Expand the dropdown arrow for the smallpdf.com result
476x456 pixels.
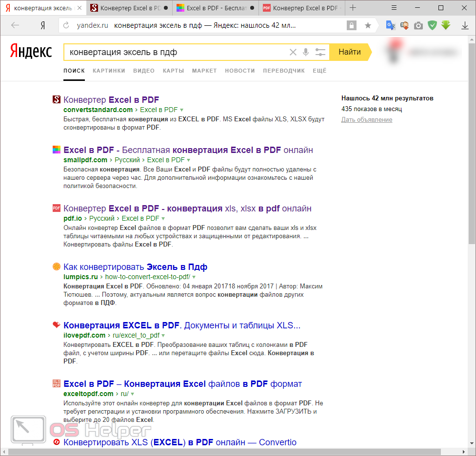pos(189,160)
